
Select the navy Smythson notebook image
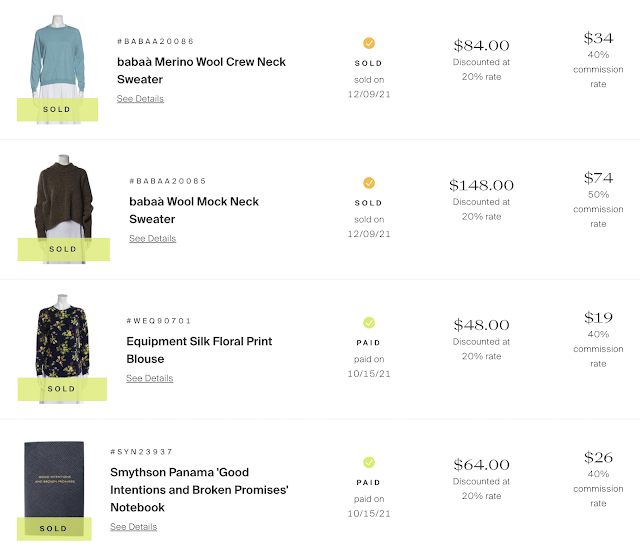56,480
